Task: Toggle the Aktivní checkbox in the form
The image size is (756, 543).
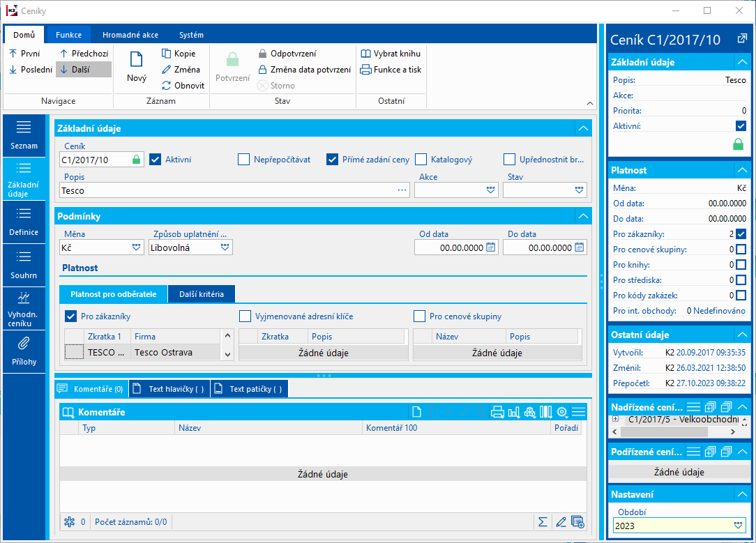Action: coord(155,160)
